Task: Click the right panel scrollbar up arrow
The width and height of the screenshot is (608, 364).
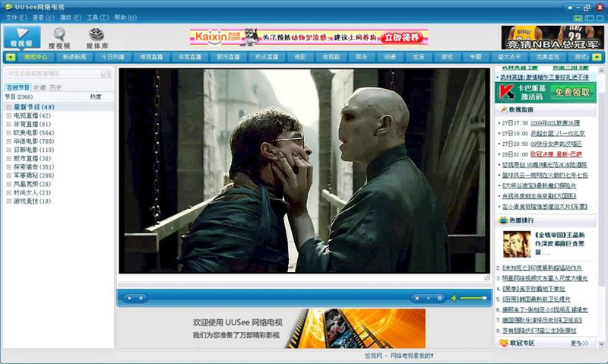Action: click(x=601, y=71)
